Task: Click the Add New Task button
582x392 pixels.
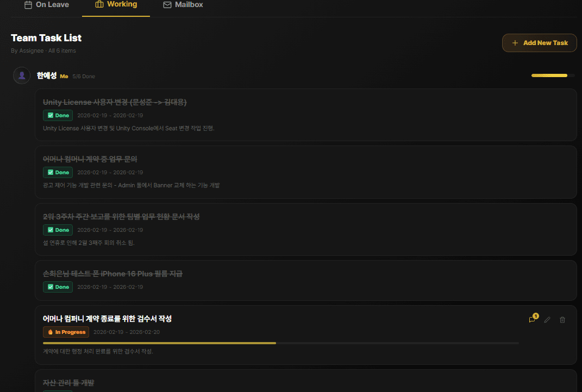Action: (539, 42)
